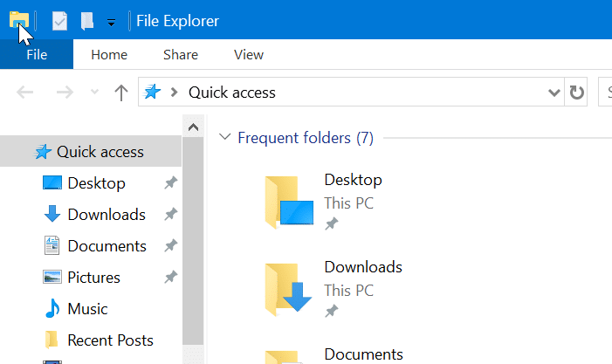The height and width of the screenshot is (364, 612).
Task: Click the search box beside the refresh button
Action: point(605,92)
